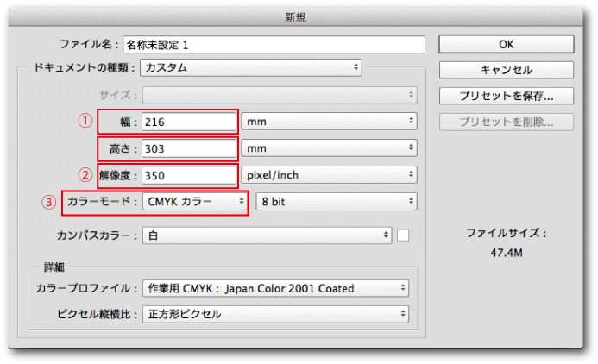Click the red circled number 1 marker
Viewport: 598px width, 364px height.
coord(85,122)
